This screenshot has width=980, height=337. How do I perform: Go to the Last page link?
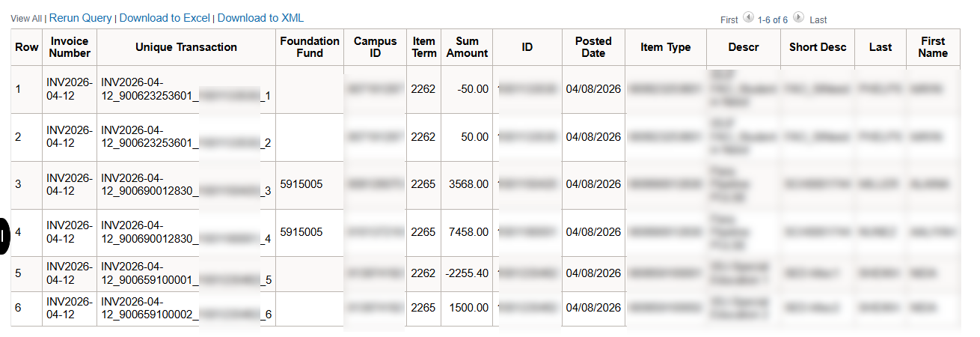(x=818, y=20)
